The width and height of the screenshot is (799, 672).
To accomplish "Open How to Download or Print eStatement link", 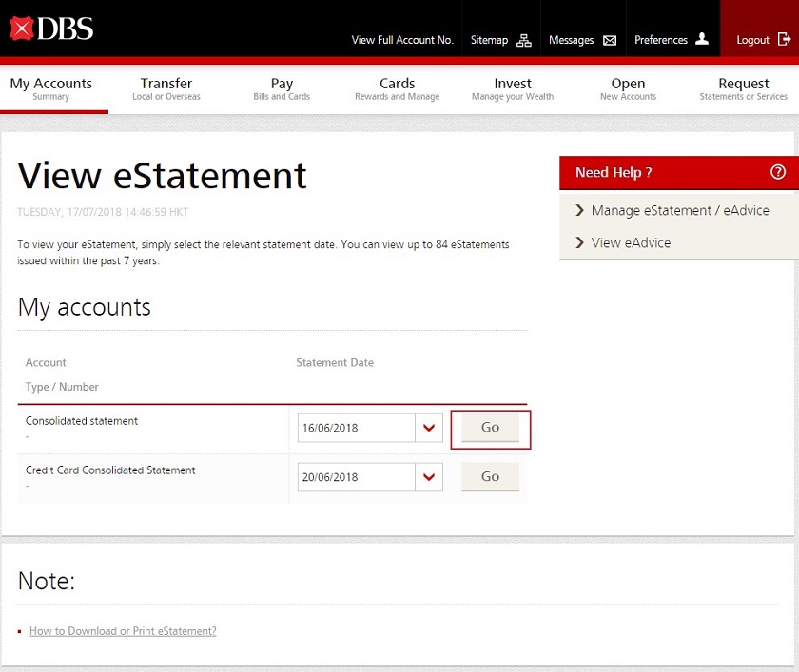I will [x=123, y=631].
